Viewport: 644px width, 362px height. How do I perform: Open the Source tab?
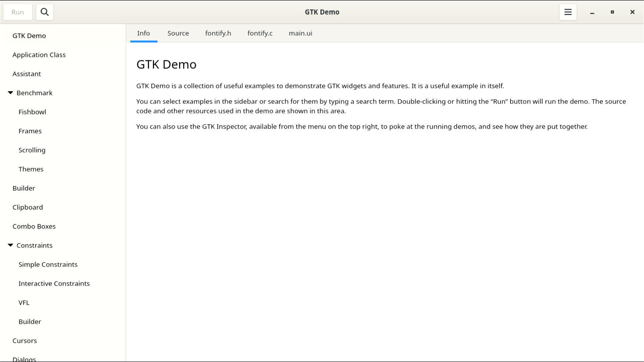(178, 33)
